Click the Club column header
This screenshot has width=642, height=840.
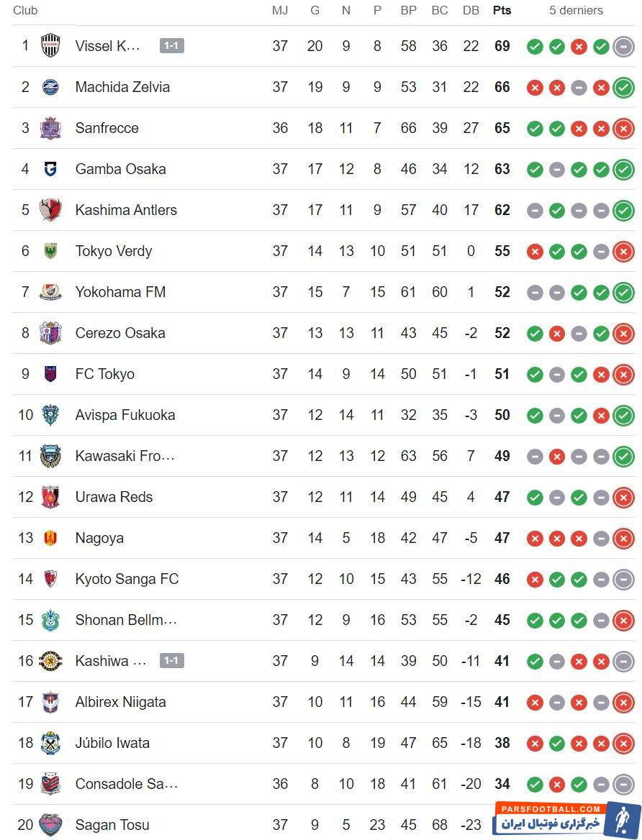(x=25, y=10)
